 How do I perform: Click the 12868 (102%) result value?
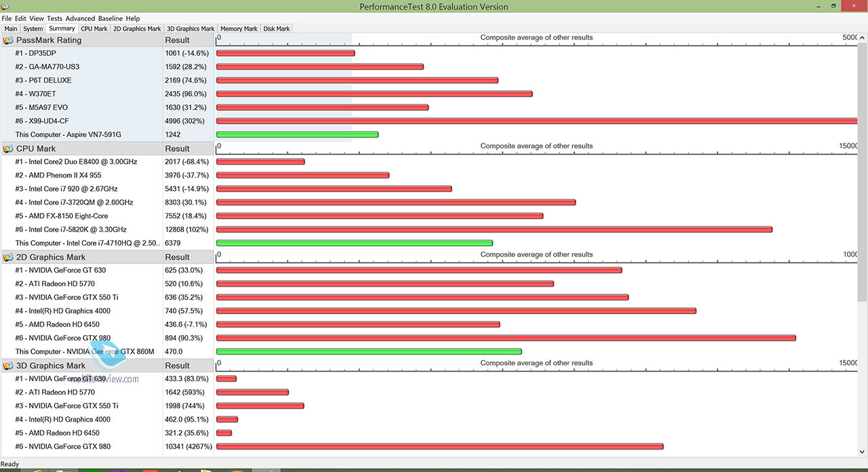[x=186, y=229]
